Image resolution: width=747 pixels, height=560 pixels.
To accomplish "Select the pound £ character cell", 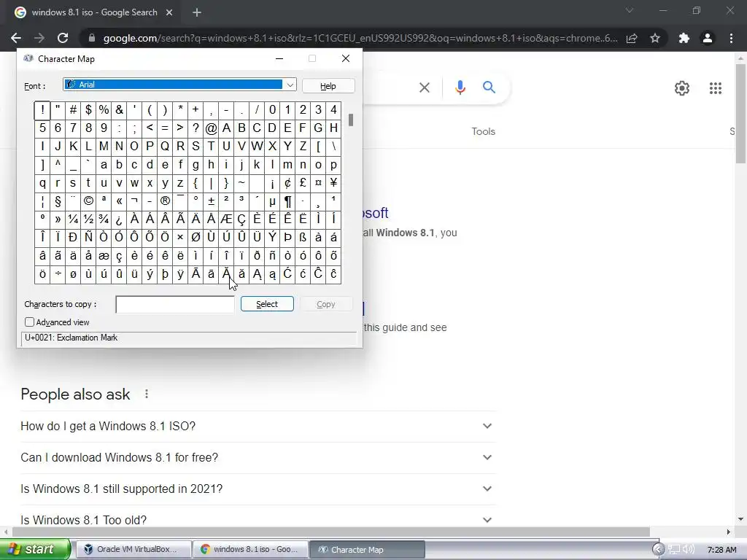I will click(x=303, y=183).
